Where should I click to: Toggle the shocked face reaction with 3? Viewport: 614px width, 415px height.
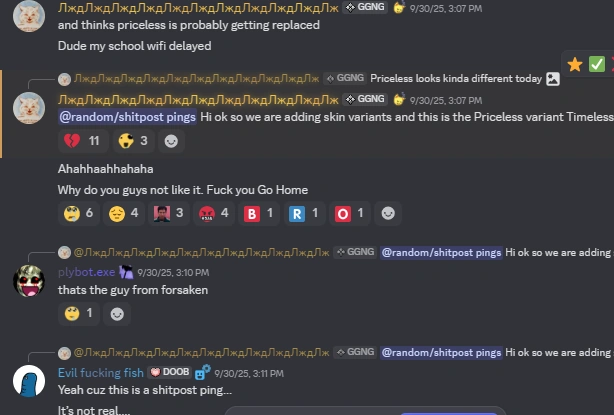tap(133, 141)
